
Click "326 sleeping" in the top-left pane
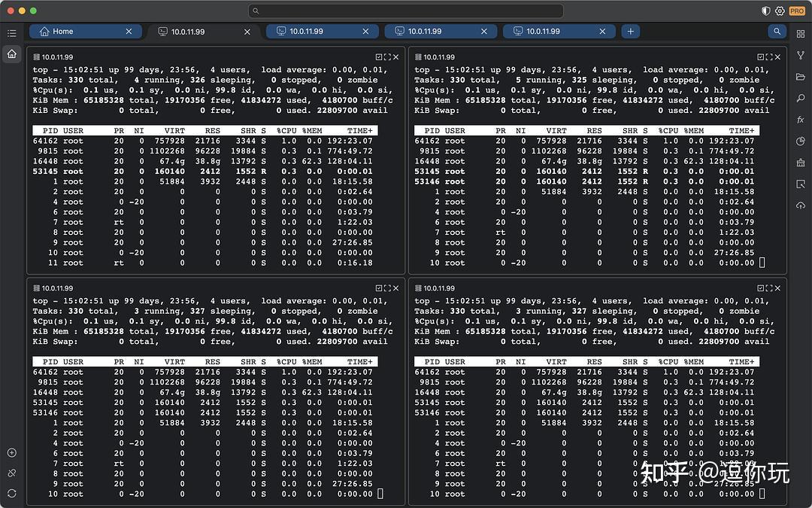pos(222,81)
